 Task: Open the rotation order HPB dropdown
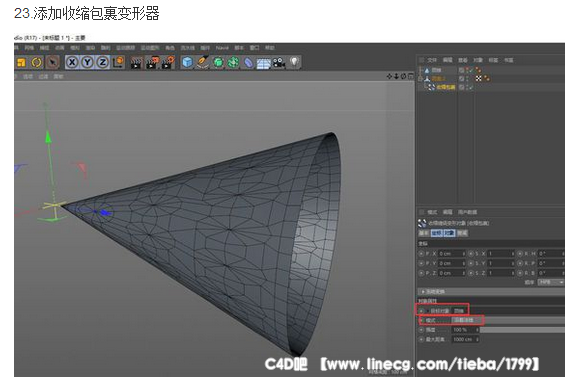click(x=550, y=282)
